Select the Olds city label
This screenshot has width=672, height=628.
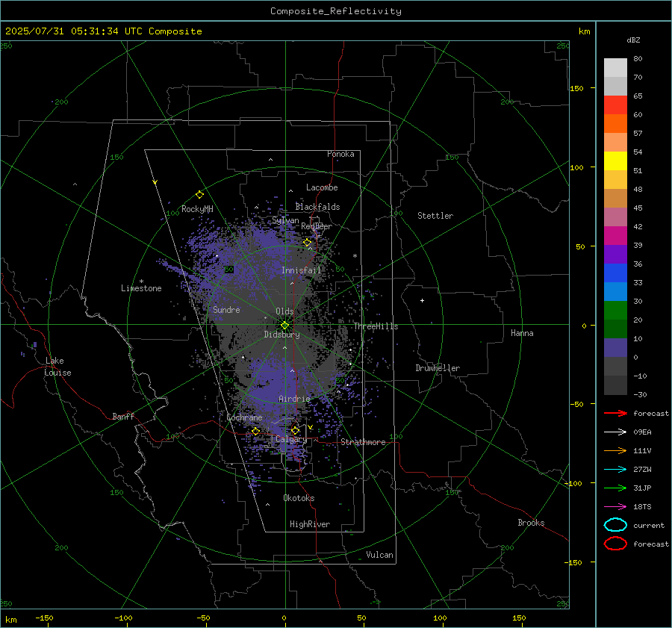(x=284, y=311)
